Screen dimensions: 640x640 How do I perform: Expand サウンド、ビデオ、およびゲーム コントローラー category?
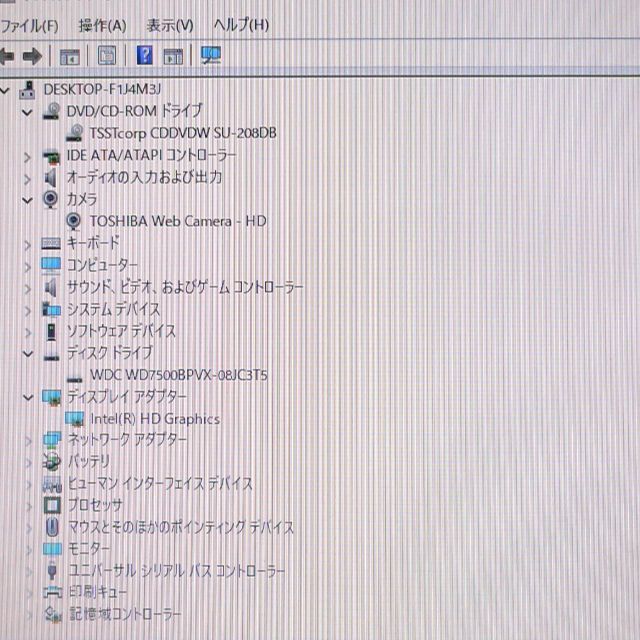coord(27,289)
